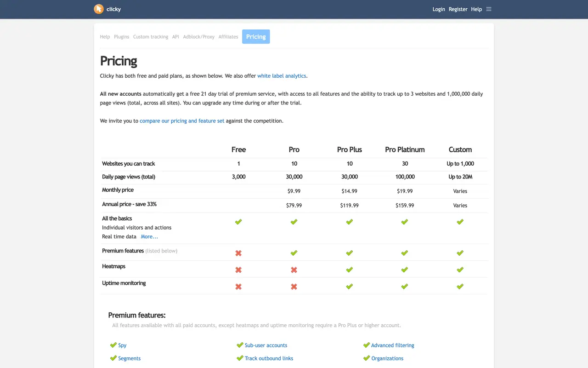Open compare our pricing and feature set link
588x368 pixels.
point(182,121)
